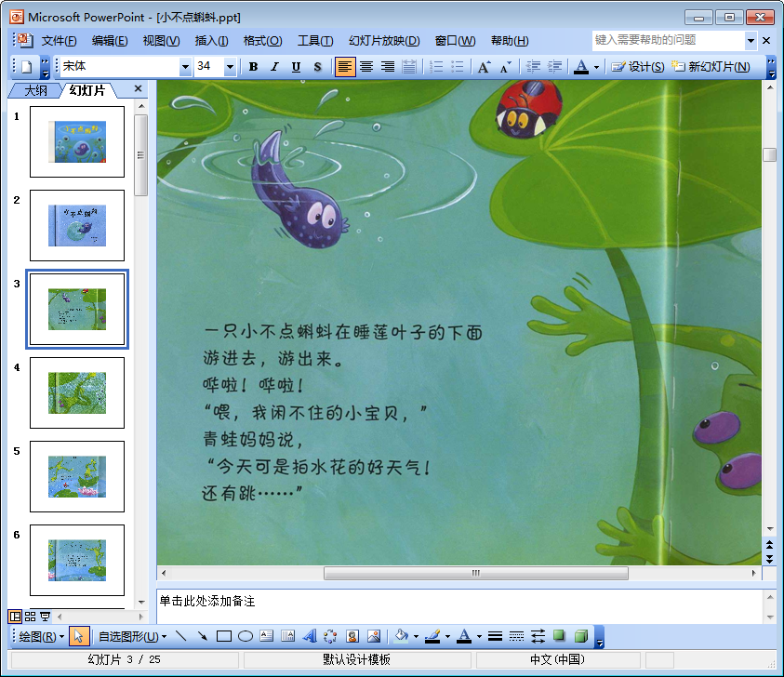Switch to the 幻灯片 Slides tab

(x=87, y=90)
